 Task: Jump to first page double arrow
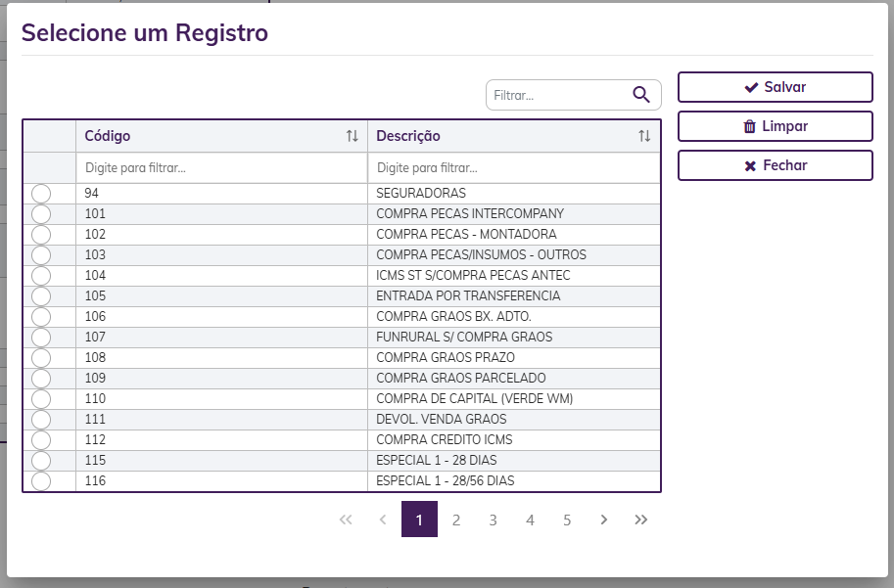(345, 520)
